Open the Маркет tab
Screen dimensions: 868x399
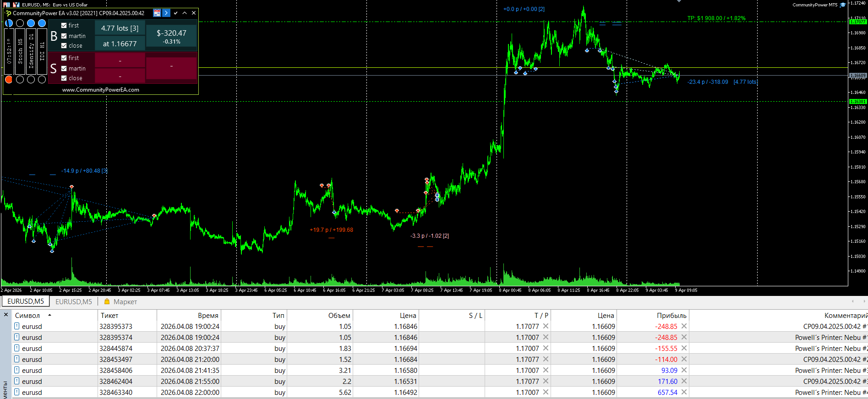pos(125,301)
